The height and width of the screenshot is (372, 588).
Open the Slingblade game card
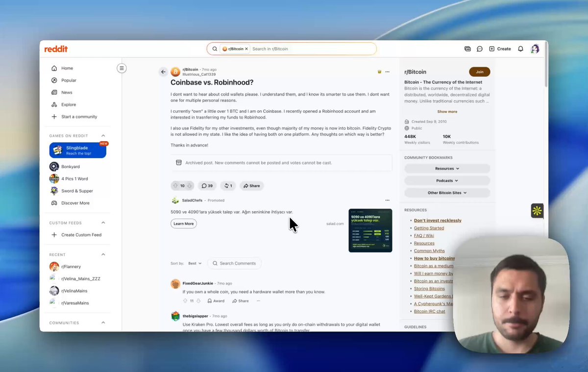78,150
